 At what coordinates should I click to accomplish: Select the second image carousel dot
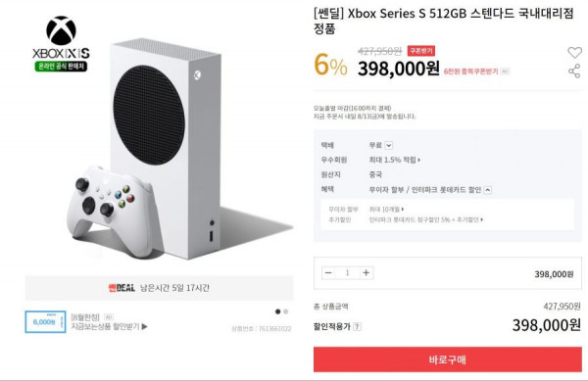(286, 311)
